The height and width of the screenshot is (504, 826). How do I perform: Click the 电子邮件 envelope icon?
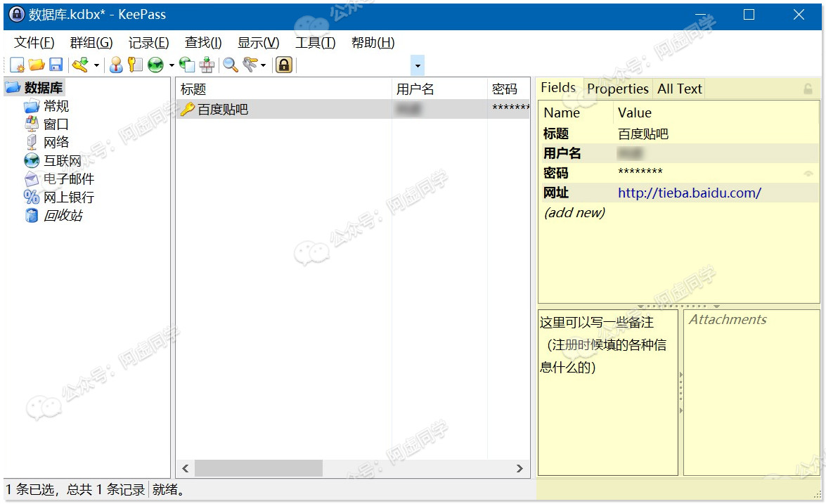coord(32,179)
